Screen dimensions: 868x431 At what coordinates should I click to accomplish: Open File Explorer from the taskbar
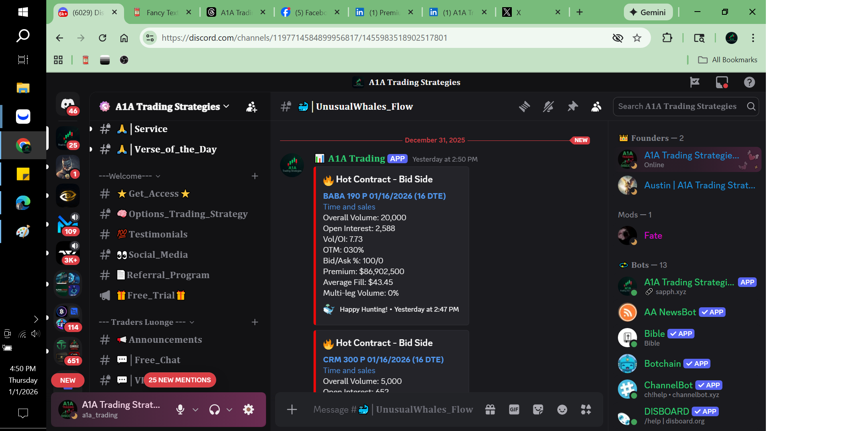pos(23,88)
